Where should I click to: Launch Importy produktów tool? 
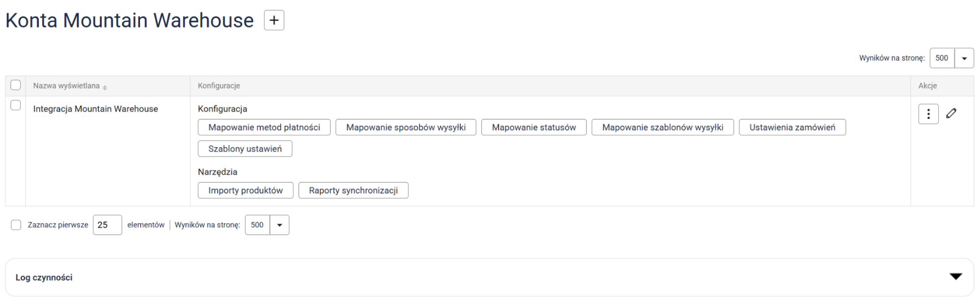pos(245,190)
